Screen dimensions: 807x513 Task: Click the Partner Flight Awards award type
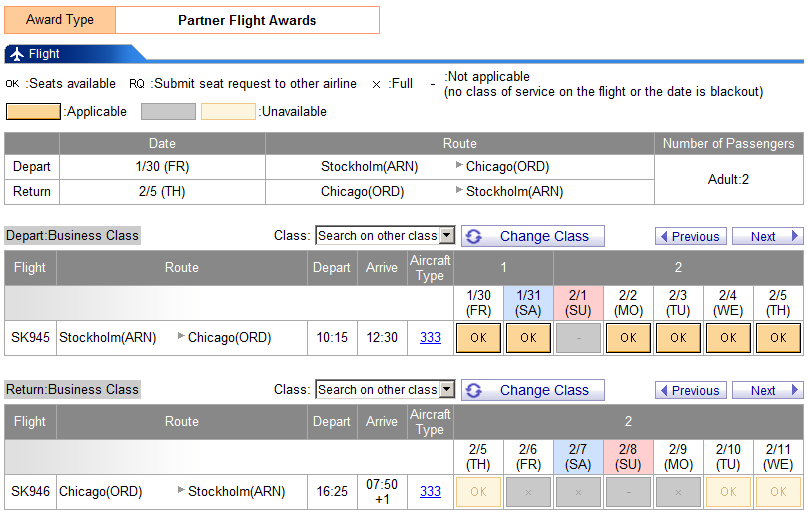pos(247,20)
